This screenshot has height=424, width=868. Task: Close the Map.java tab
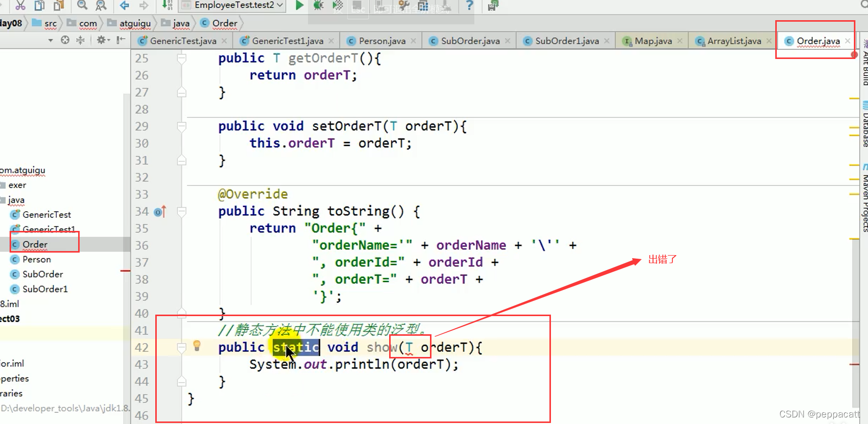[680, 41]
